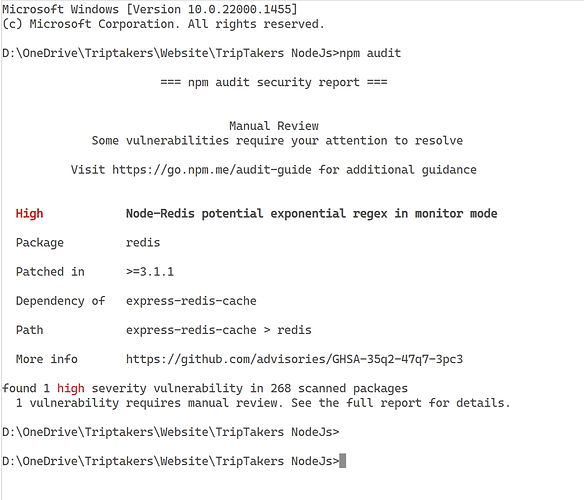Click the 'express-redis-cache > redis' path value
The image size is (584, 500).
pos(219,330)
